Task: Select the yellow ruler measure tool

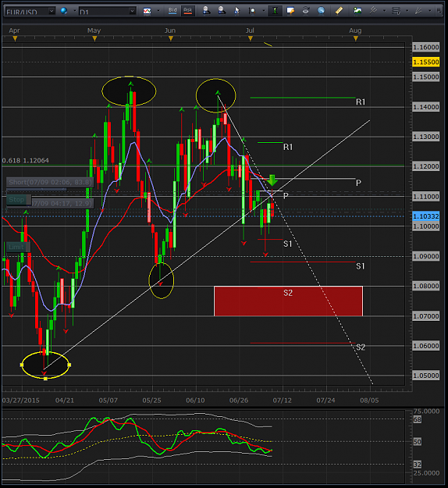Action: pos(339,11)
